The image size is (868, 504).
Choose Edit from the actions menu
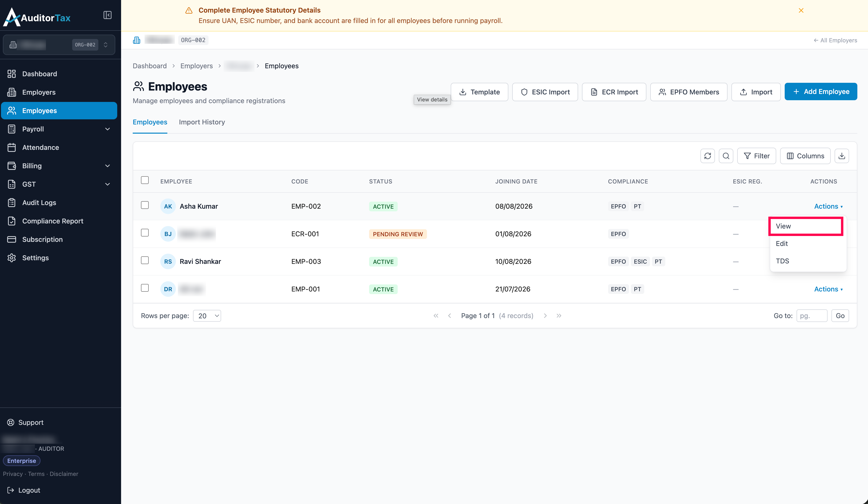coord(808,243)
